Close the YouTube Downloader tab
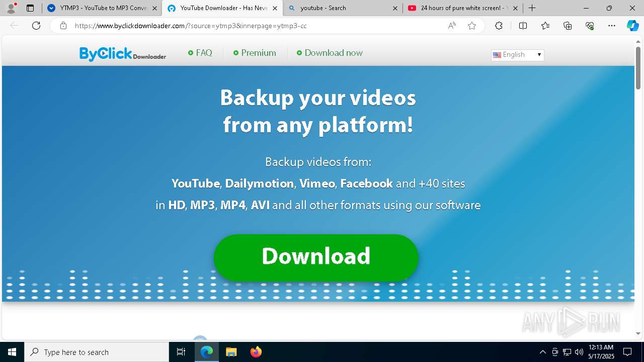644x362 pixels. pos(275,8)
